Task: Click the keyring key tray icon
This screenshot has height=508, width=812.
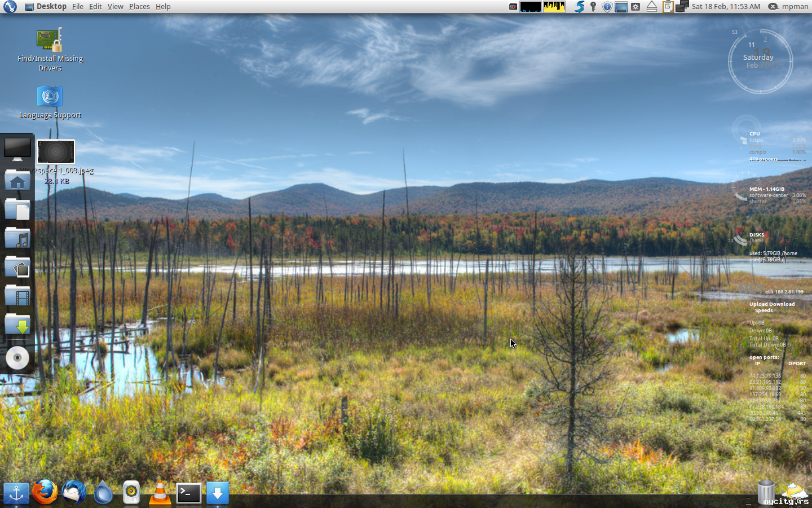Action: [593, 7]
